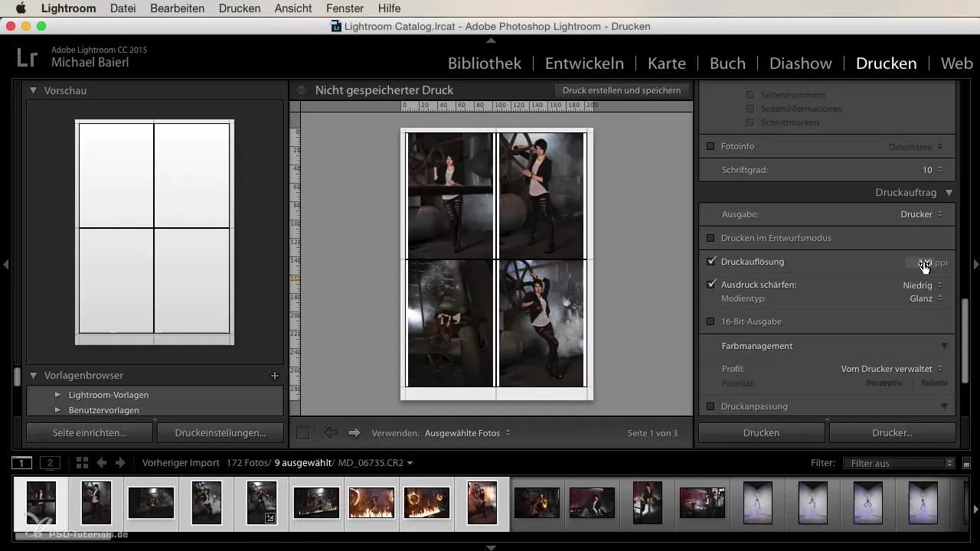
Task: Open the Bearbeiten menu
Action: [178, 8]
